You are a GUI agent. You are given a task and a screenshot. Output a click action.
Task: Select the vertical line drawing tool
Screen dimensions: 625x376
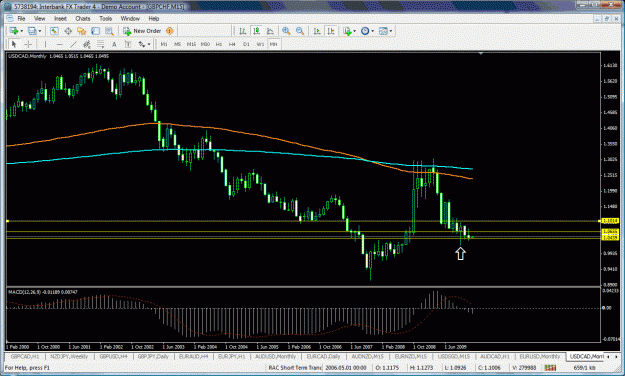[x=45, y=44]
